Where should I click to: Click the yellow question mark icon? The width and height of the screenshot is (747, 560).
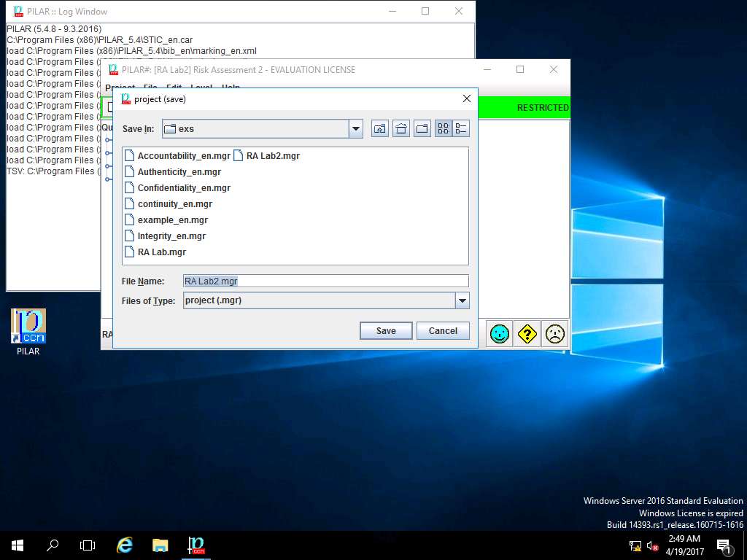[527, 334]
